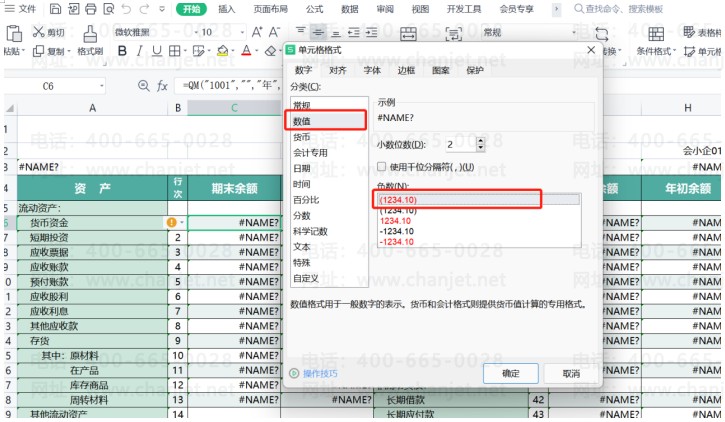The height and width of the screenshot is (422, 725).
Task: Toggle Underline formatting
Action: coord(157,51)
